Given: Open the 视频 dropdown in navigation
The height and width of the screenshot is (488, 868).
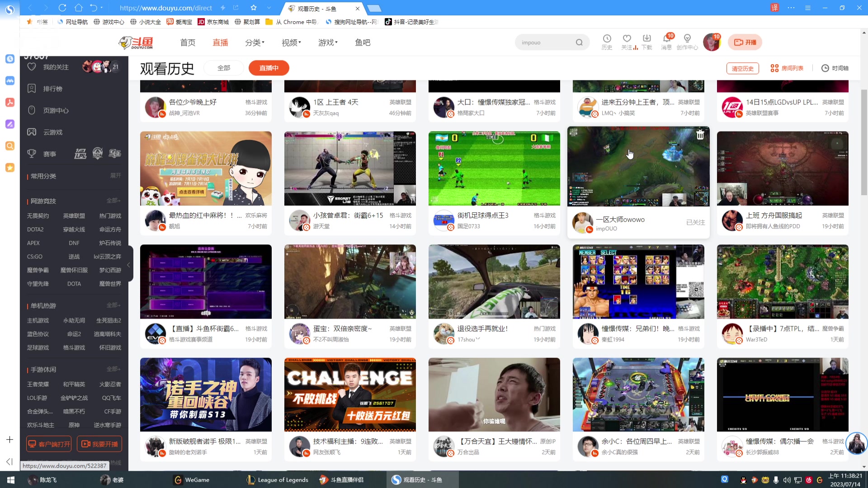Looking at the screenshot, I should pos(291,42).
